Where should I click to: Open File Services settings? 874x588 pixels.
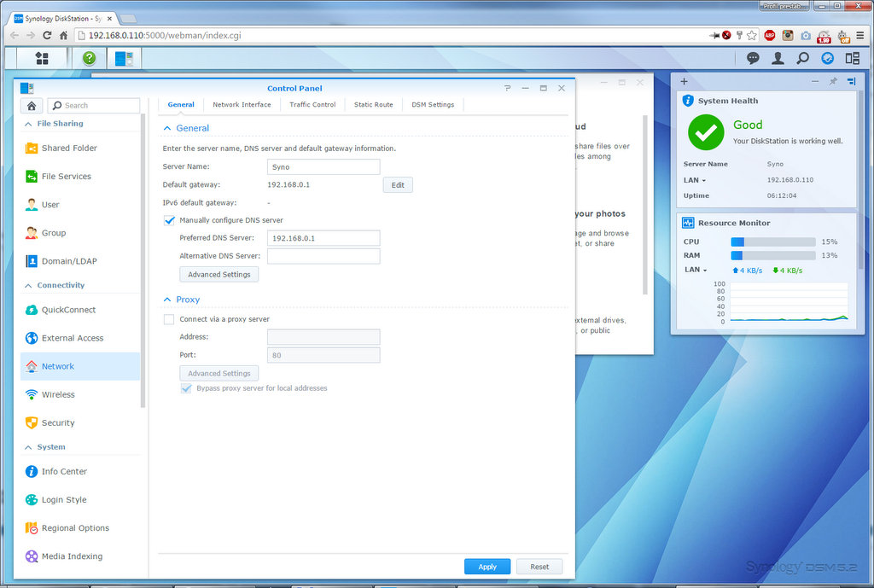tap(80, 176)
